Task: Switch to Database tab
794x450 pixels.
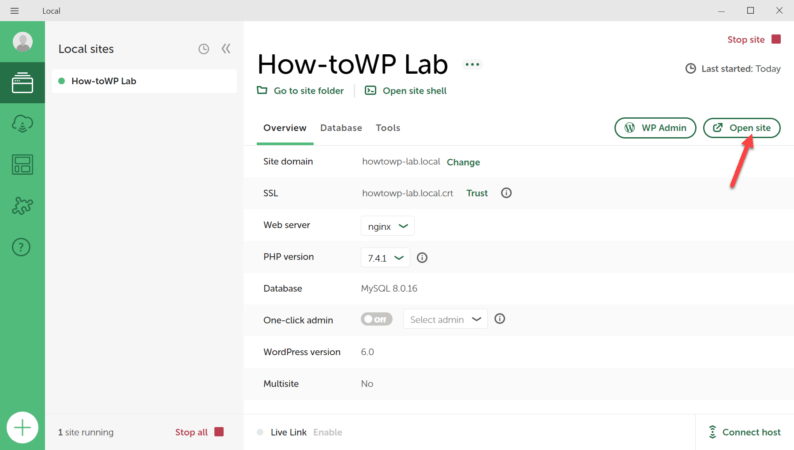Action: pos(341,128)
